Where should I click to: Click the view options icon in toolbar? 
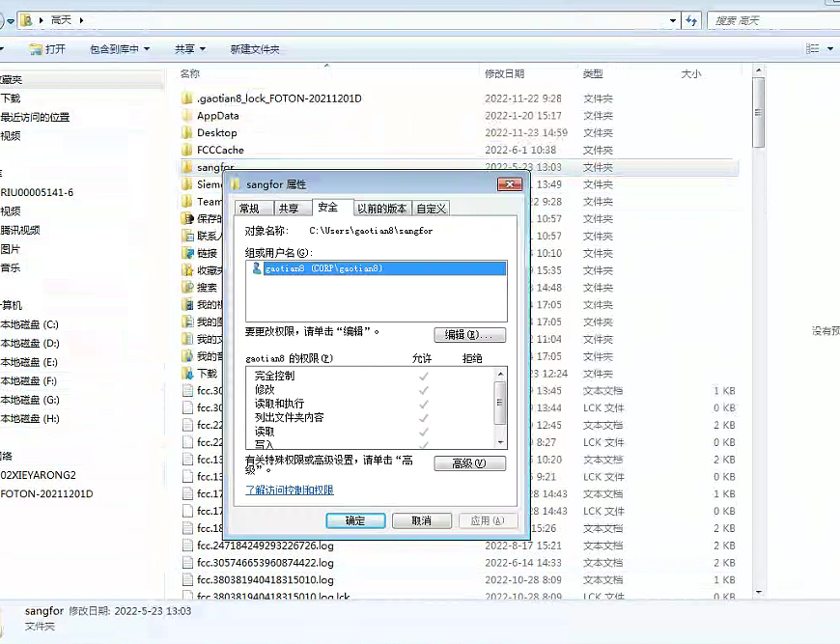(812, 48)
